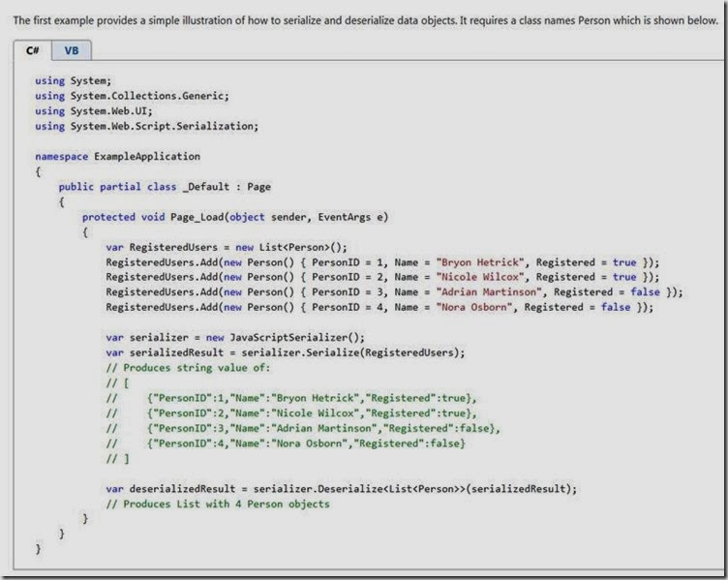Click the JSON comment line with PersonID 4
The height and width of the screenshot is (580, 728).
pyautogui.click(x=286, y=443)
